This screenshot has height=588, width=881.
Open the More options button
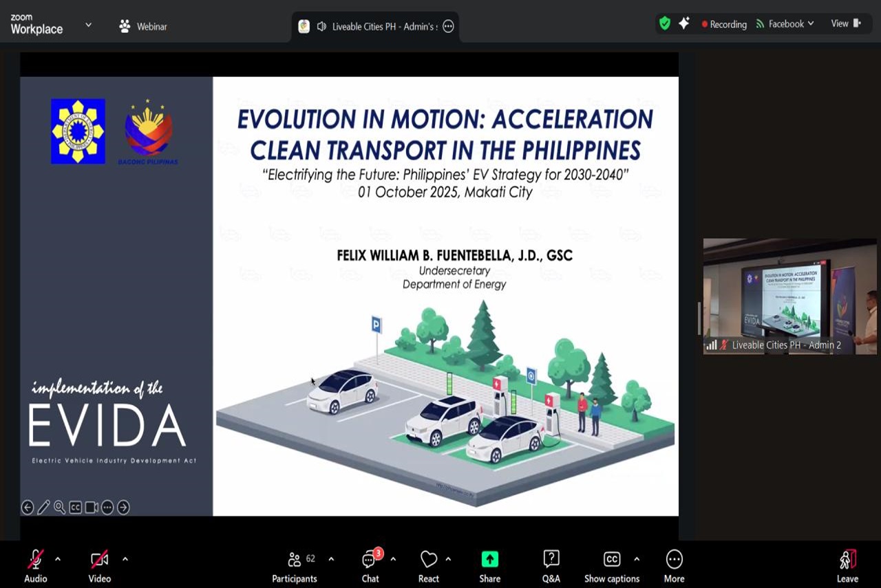(674, 567)
